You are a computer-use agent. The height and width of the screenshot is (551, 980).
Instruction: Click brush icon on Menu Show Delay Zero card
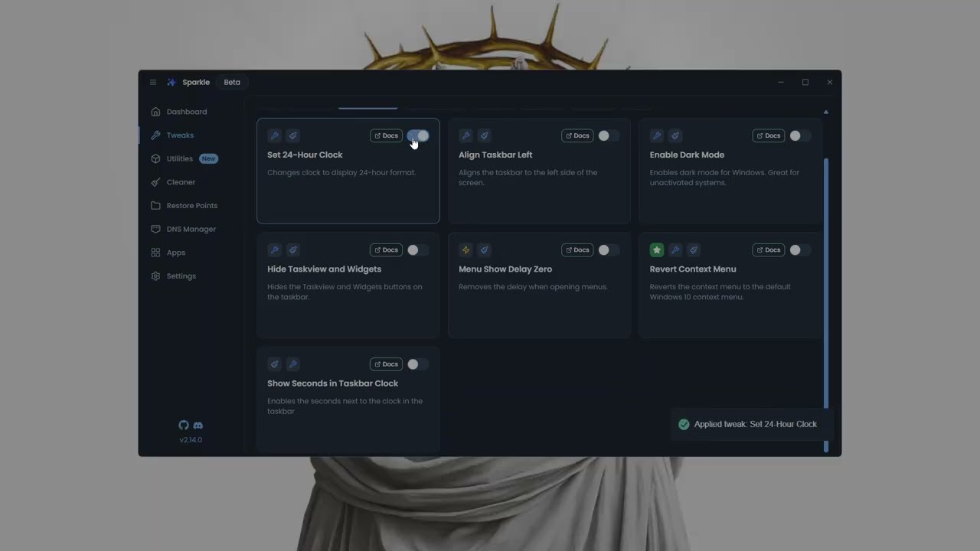pos(484,250)
